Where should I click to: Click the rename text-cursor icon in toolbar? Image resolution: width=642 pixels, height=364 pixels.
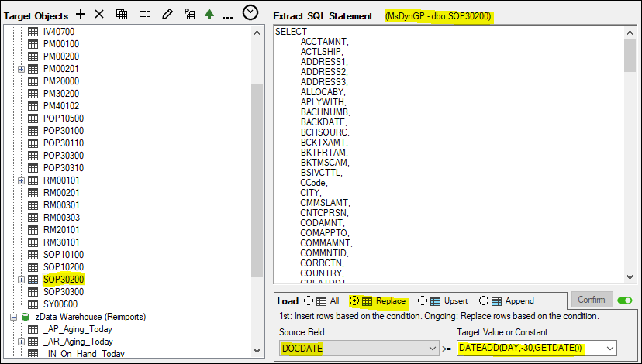[144, 15]
